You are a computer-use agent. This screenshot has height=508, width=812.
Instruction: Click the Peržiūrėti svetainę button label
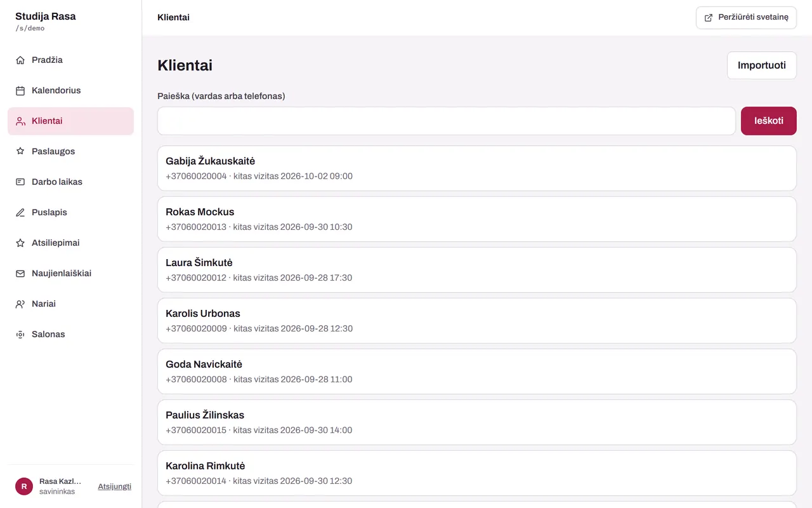(x=753, y=18)
